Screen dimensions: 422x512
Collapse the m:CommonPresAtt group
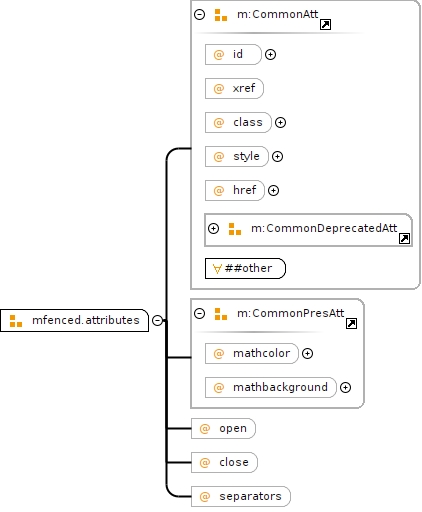coord(199,313)
